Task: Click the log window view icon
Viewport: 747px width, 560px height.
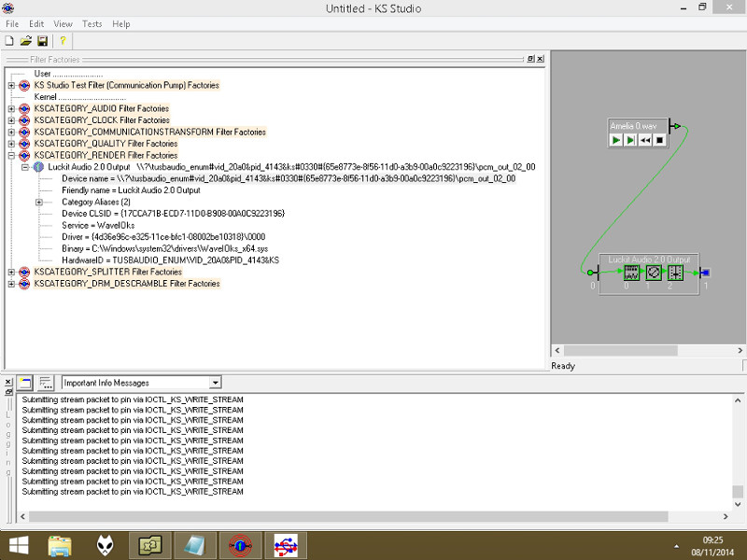Action: [x=25, y=383]
